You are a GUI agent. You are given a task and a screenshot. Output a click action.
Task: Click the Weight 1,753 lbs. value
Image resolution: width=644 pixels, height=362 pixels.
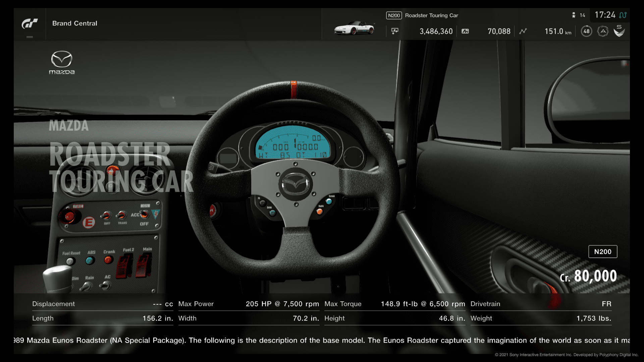[x=594, y=318]
